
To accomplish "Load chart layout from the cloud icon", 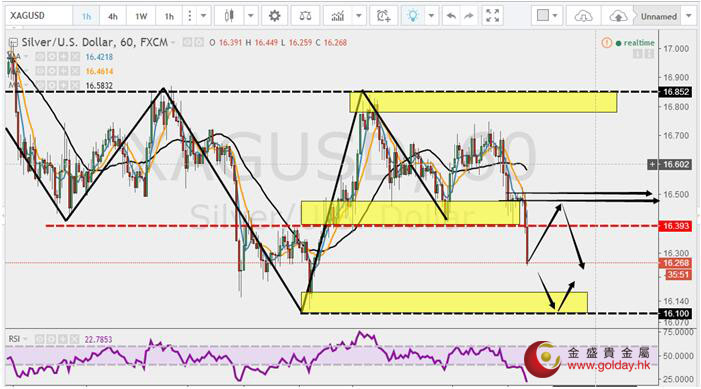I will 583,17.
